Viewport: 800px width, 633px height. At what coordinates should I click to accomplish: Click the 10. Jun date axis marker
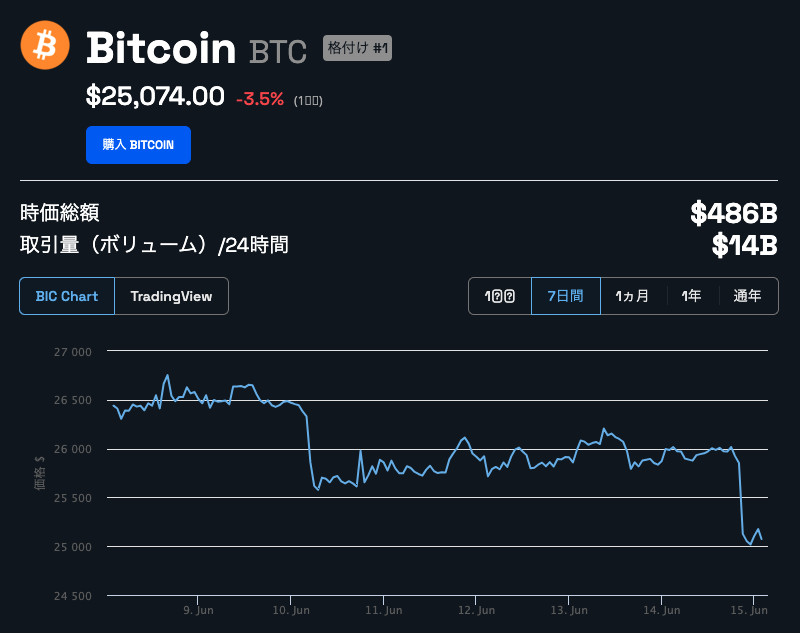(291, 610)
